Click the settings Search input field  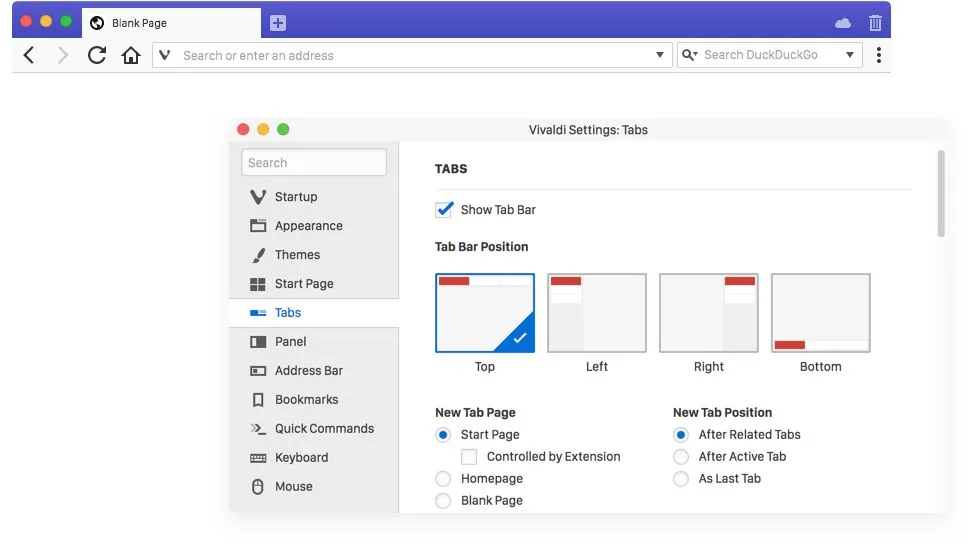314,162
